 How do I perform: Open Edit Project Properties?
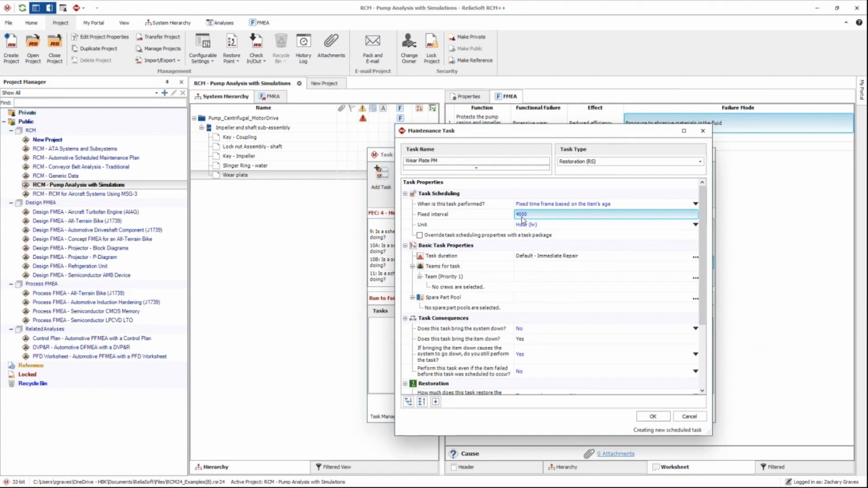99,37
